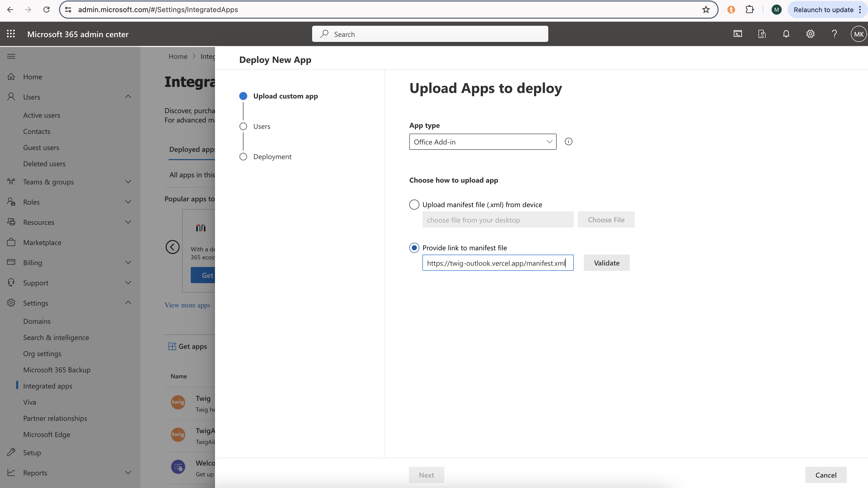Click the Validate button
Screen dimensions: 868x488
click(x=606, y=263)
